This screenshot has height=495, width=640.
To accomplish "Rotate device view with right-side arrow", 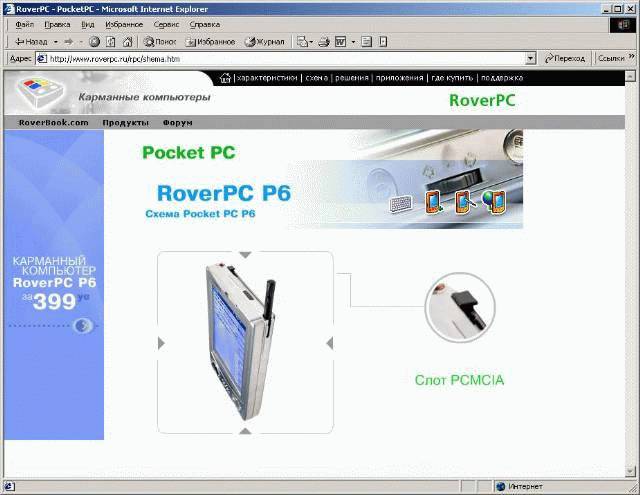I will coord(330,343).
